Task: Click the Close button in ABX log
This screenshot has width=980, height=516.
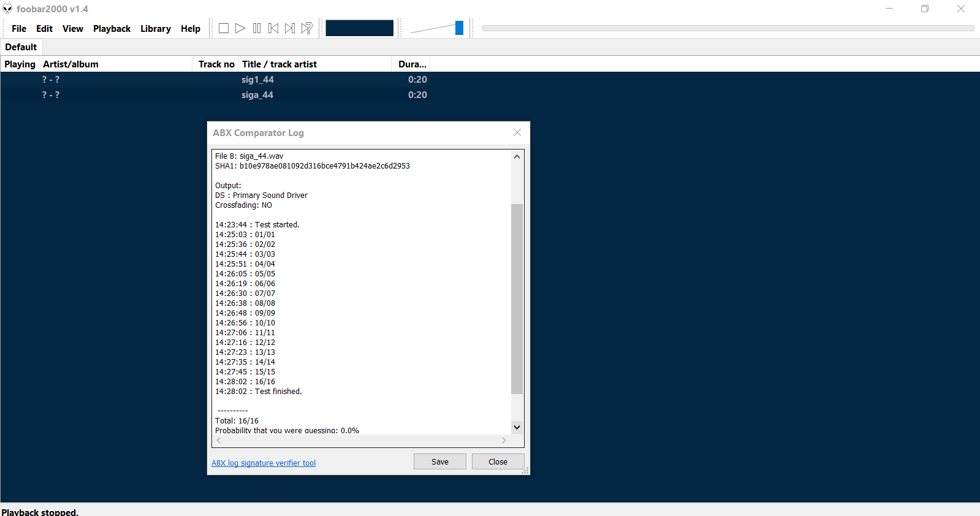Action: click(x=498, y=461)
